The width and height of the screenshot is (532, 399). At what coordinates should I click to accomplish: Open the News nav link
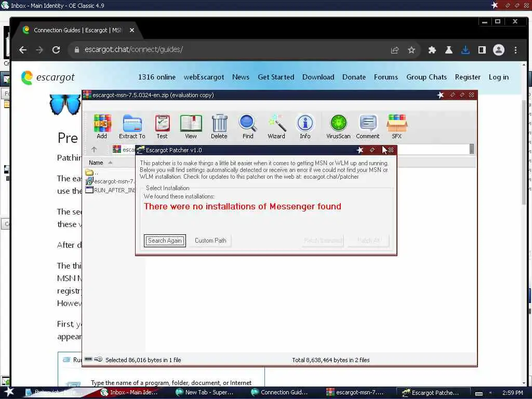241,77
